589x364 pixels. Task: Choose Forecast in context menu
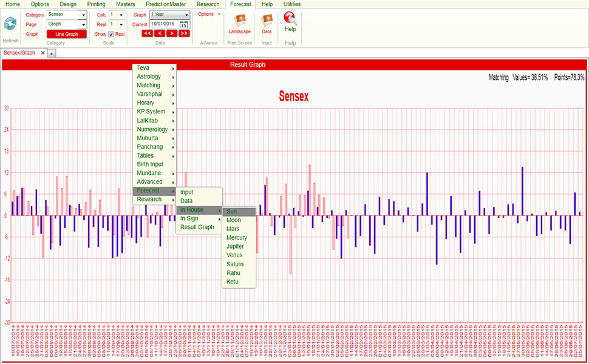pyautogui.click(x=154, y=190)
